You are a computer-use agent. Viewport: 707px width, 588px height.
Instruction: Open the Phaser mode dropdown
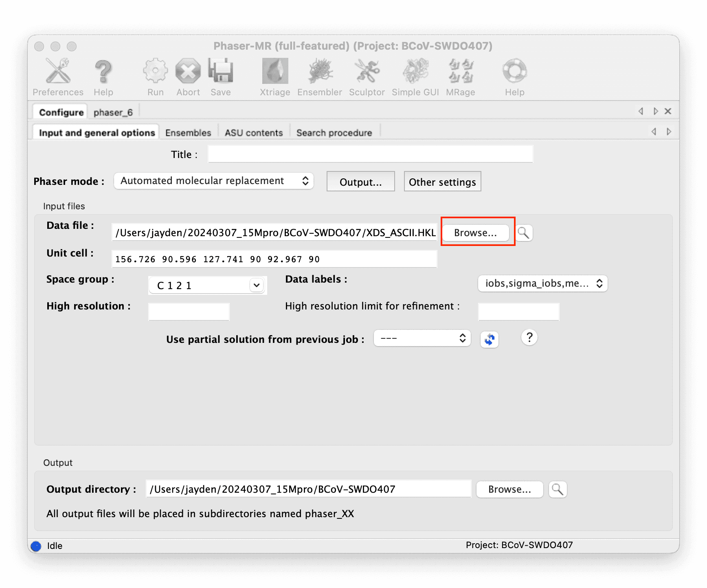pyautogui.click(x=214, y=181)
